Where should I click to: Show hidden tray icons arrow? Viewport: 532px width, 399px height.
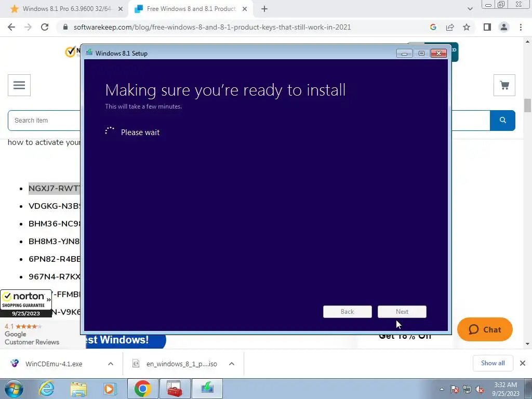click(x=442, y=390)
